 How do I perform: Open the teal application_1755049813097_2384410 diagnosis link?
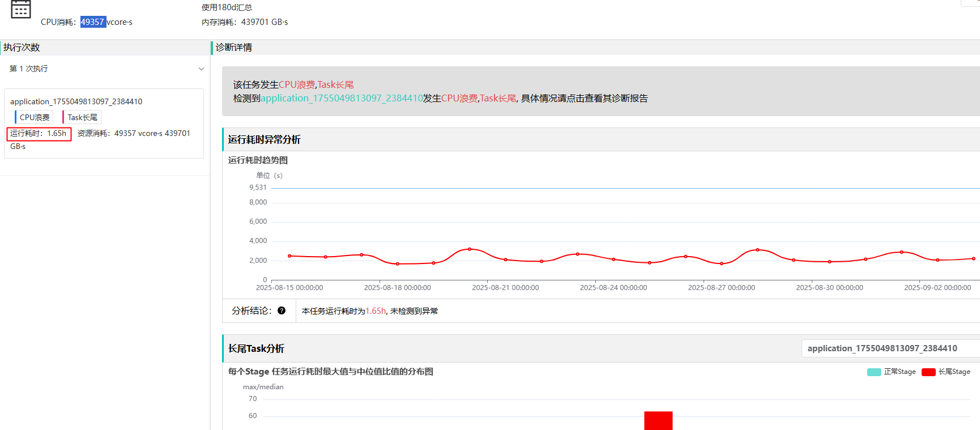pyautogui.click(x=342, y=99)
